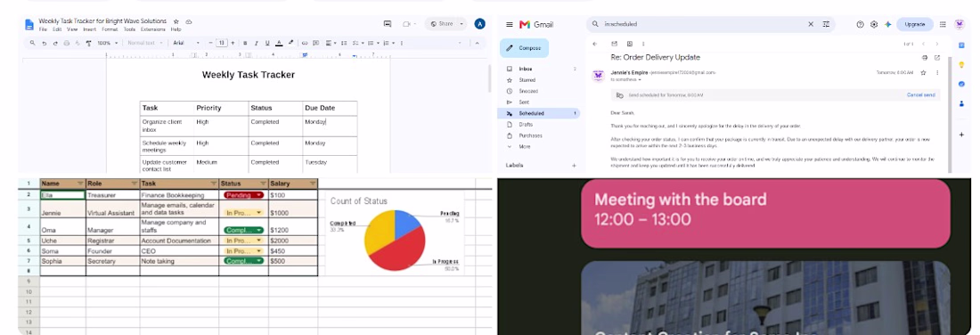
Task: Click the Share button in Docs
Action: coord(442,24)
